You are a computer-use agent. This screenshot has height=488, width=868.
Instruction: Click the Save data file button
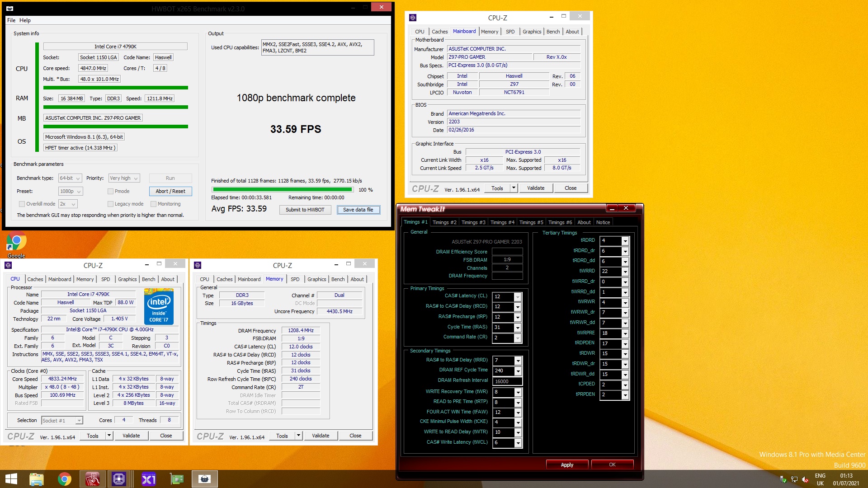click(x=358, y=210)
